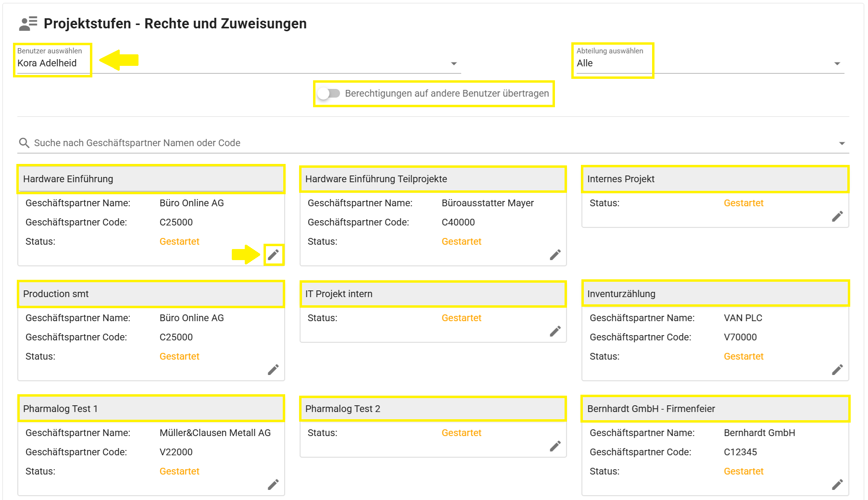Image resolution: width=868 pixels, height=500 pixels.
Task: Select the Hardware Einführung card header
Action: tap(151, 179)
